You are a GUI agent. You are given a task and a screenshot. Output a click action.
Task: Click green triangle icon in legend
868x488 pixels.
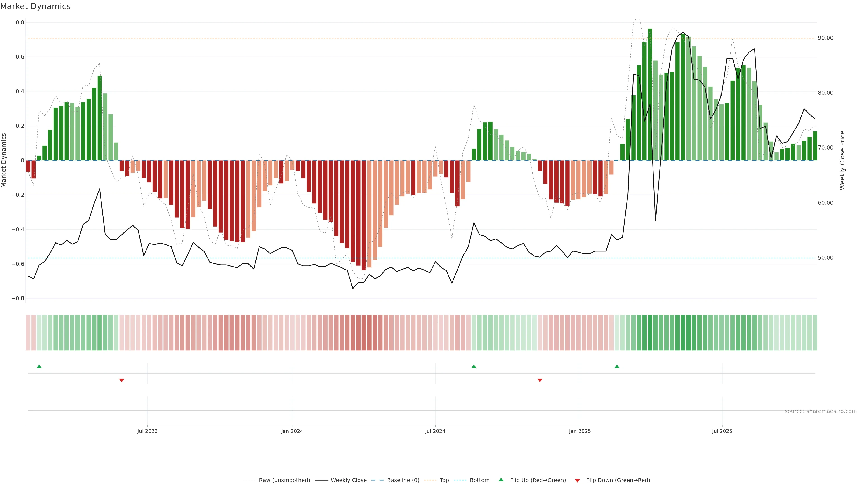point(501,480)
